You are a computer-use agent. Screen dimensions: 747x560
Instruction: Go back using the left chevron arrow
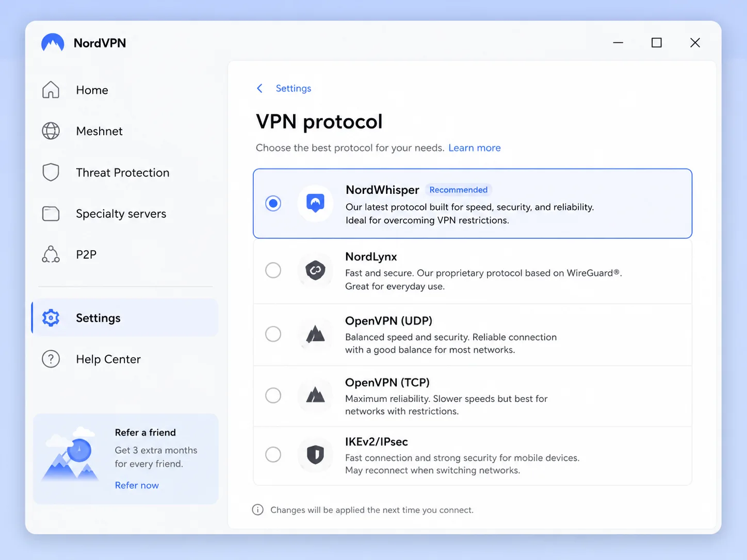click(259, 88)
